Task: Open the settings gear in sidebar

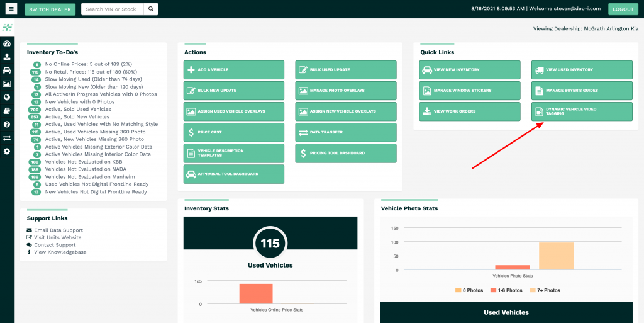Action: click(x=7, y=152)
